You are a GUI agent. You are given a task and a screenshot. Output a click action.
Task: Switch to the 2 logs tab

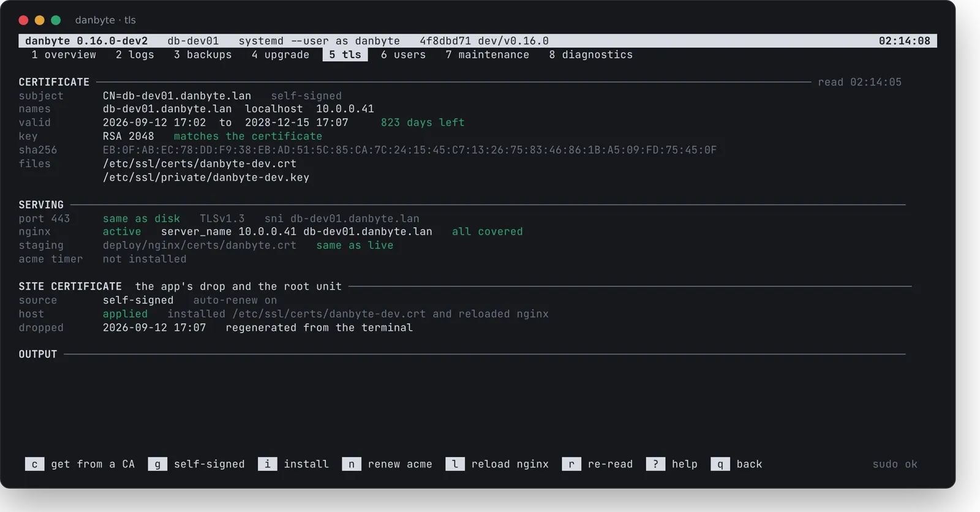[x=135, y=55]
